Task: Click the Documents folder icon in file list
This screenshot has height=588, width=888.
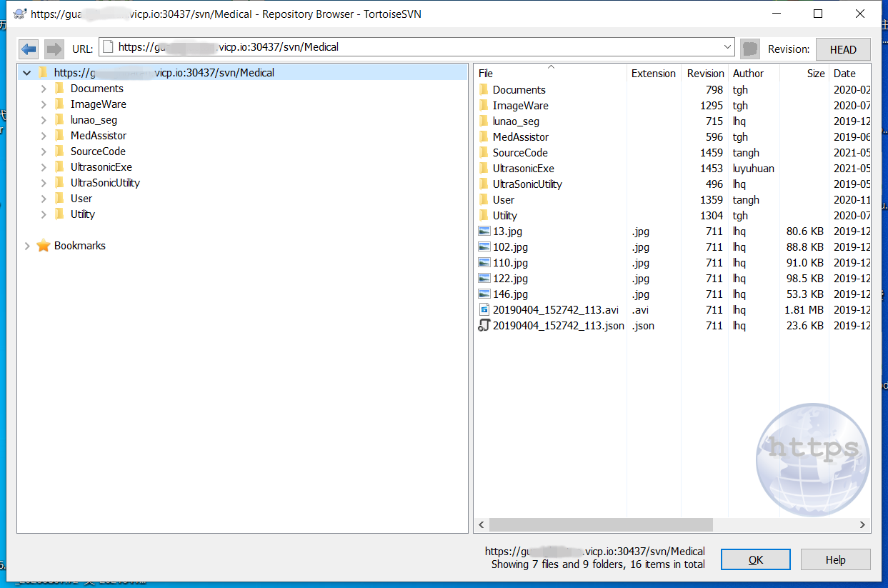Action: pyautogui.click(x=484, y=89)
